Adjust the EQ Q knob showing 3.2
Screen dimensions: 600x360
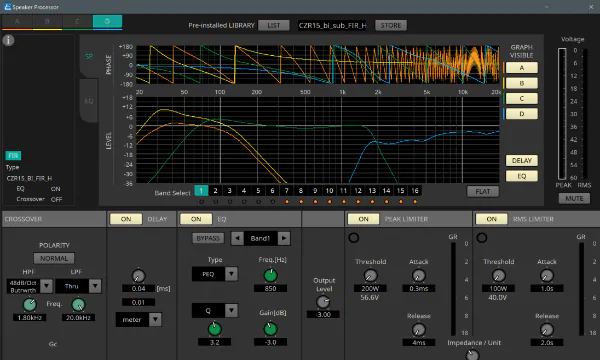point(214,329)
